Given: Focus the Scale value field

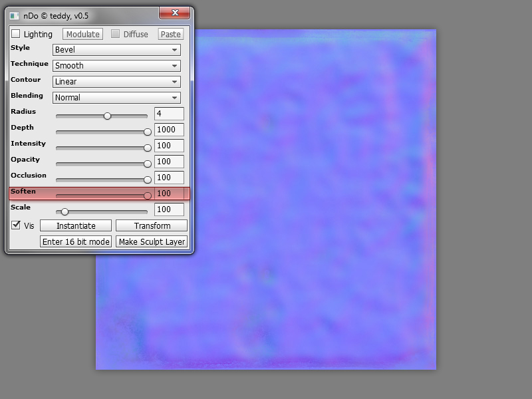Looking at the screenshot, I should pos(169,209).
